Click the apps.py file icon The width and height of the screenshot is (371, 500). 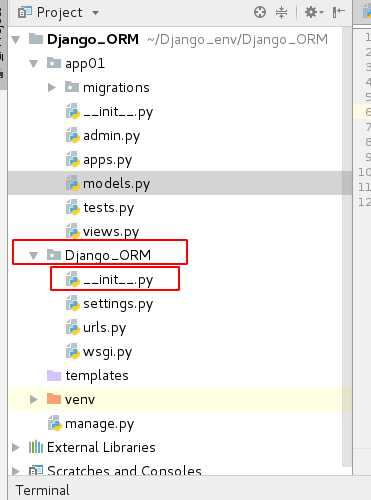pos(72,159)
